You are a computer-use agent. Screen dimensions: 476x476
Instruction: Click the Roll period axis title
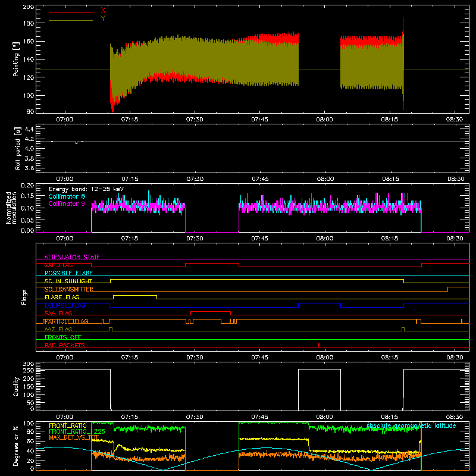pos(17,148)
